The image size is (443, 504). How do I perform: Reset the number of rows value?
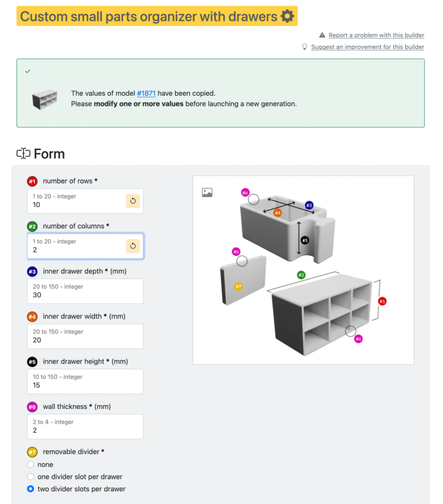tap(133, 201)
